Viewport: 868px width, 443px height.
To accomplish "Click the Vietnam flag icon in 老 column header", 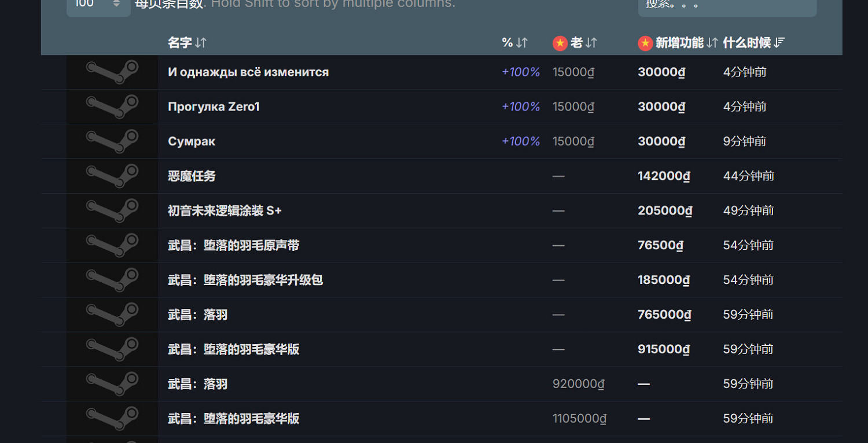I will coord(560,43).
